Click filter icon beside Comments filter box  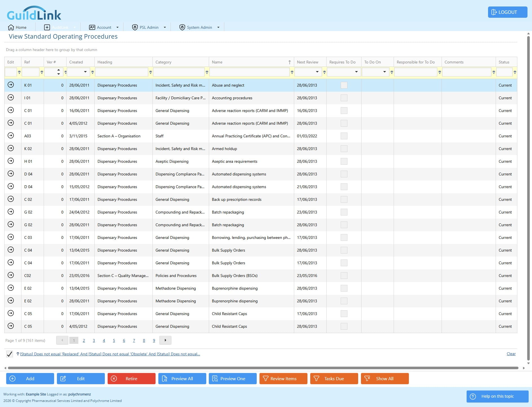click(494, 72)
